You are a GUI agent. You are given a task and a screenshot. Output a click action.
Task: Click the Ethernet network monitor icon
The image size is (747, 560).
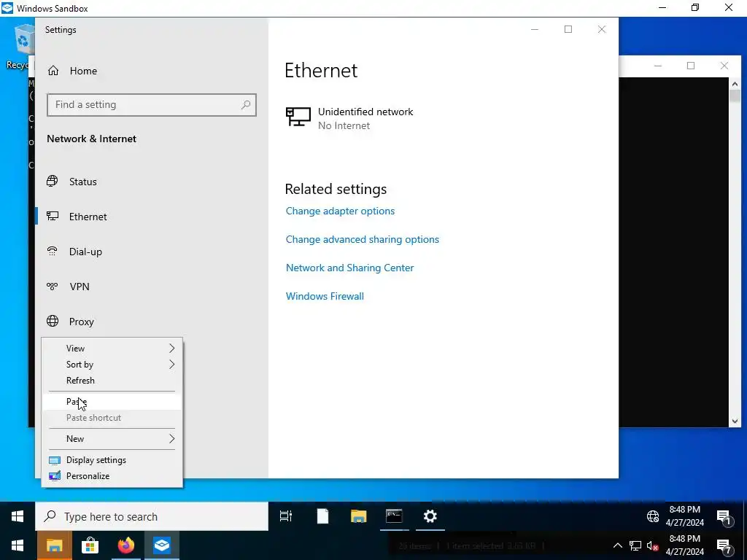[x=298, y=117]
